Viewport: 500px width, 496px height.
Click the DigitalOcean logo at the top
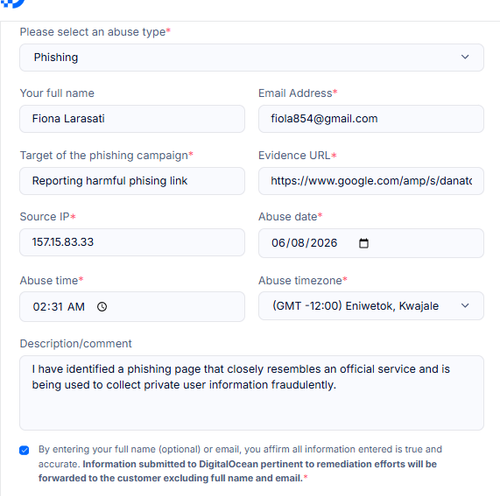click(x=13, y=3)
